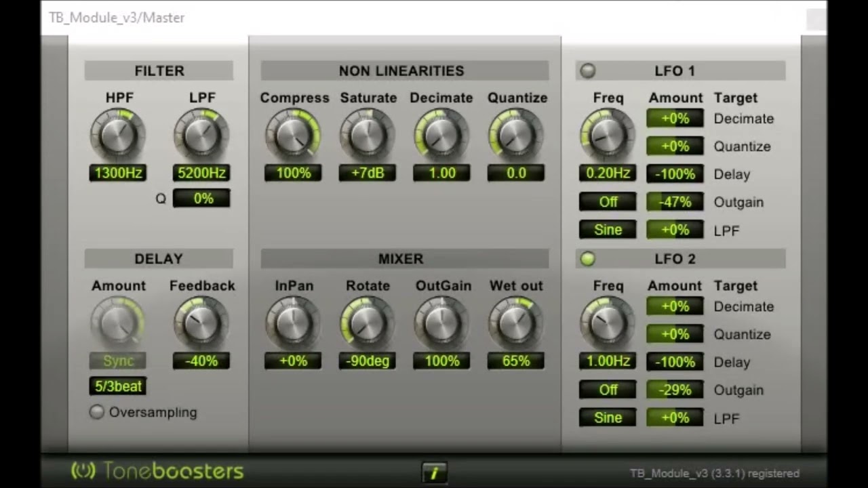Open the LFO 2 Sine waveform selector
The height and width of the screenshot is (488, 868).
pos(608,418)
